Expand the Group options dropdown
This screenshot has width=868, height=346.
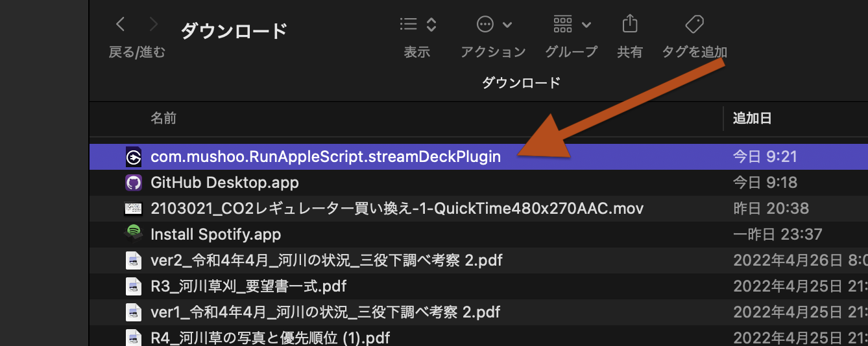coord(572,25)
